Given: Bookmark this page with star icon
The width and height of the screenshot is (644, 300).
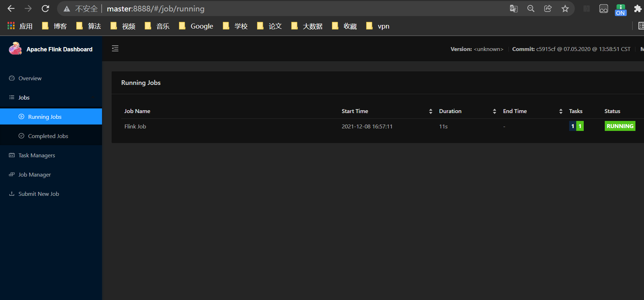Looking at the screenshot, I should click(565, 9).
